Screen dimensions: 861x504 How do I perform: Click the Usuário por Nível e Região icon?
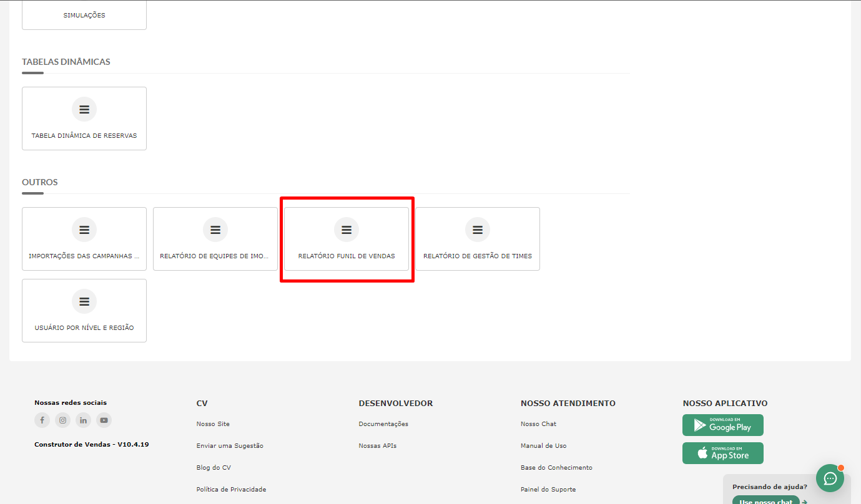click(84, 302)
